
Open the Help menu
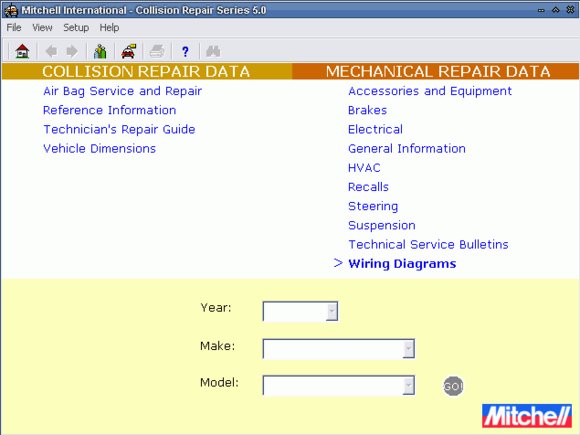pyautogui.click(x=109, y=27)
